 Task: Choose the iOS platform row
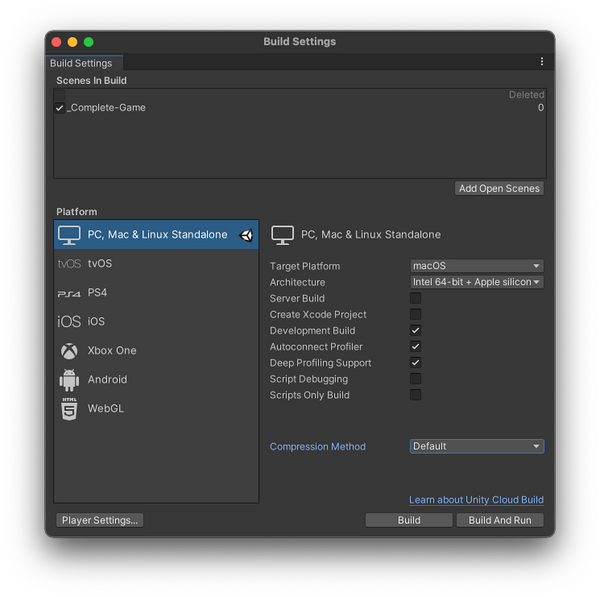coord(156,321)
